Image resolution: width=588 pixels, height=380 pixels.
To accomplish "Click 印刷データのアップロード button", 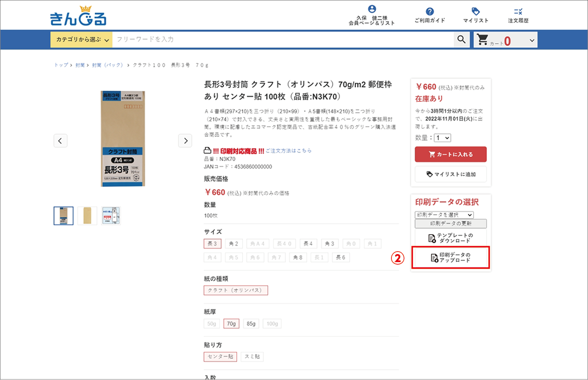I will pyautogui.click(x=450, y=258).
